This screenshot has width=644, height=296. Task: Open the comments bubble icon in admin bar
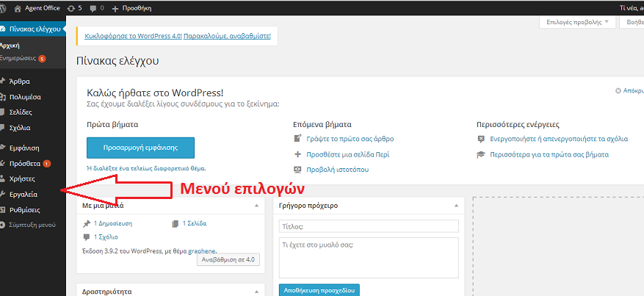coord(93,8)
